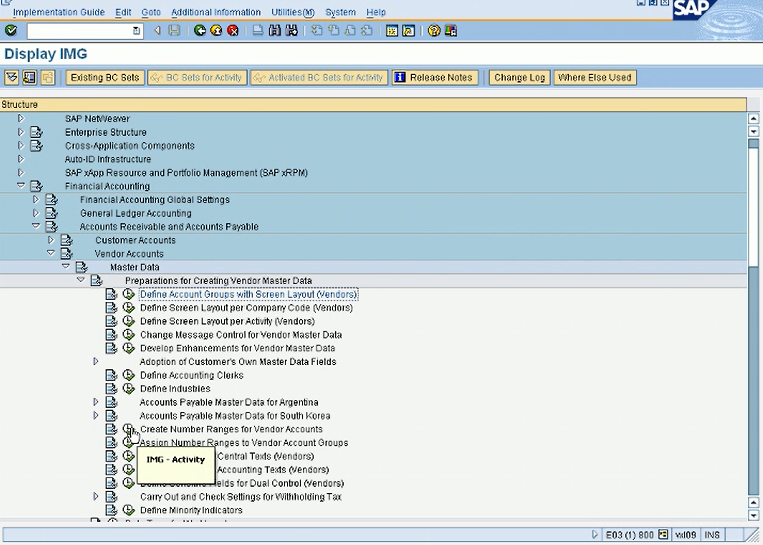
Task: Open the Implementation Guide menu
Action: (x=59, y=12)
